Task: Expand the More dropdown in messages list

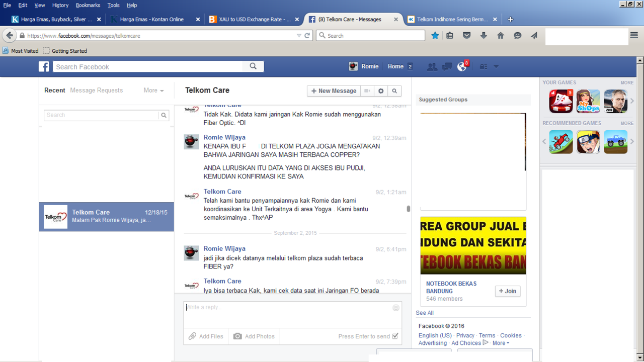Action: (153, 90)
